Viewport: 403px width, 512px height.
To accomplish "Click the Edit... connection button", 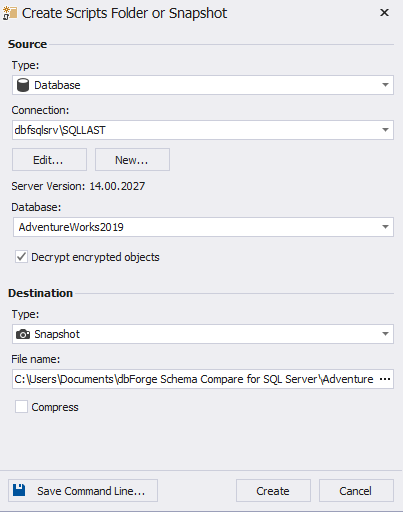I will pos(49,160).
